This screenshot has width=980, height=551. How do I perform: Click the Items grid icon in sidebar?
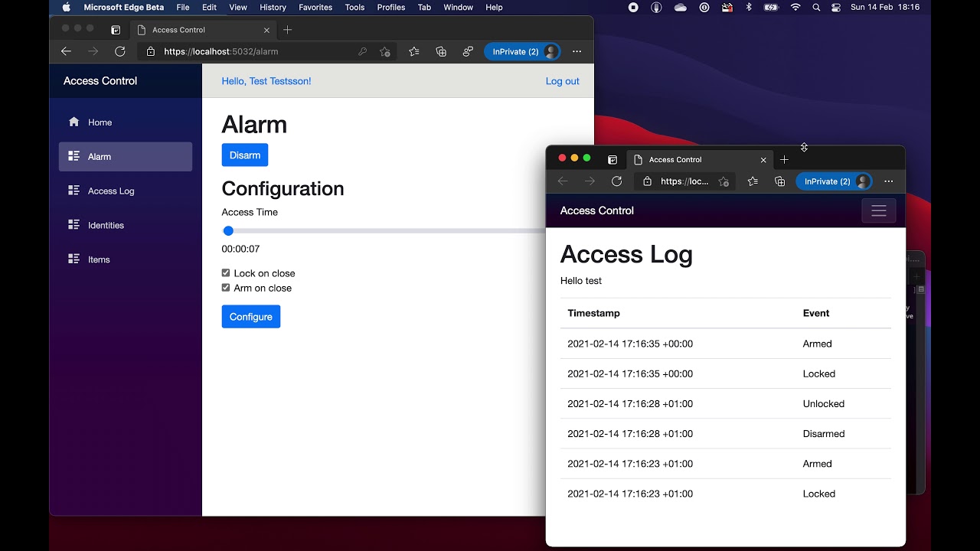pyautogui.click(x=73, y=259)
